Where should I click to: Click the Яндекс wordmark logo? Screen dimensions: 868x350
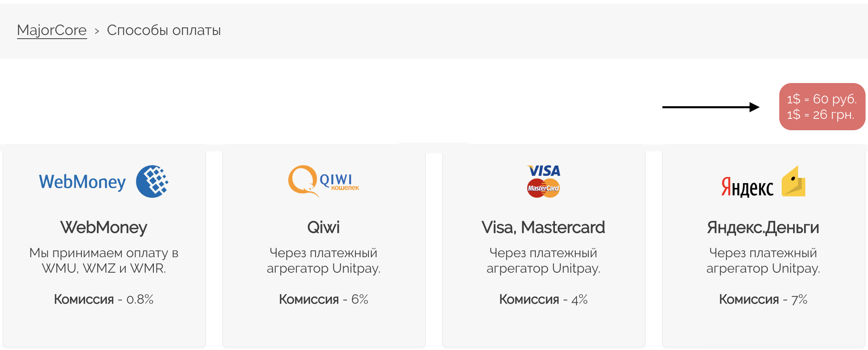[747, 187]
